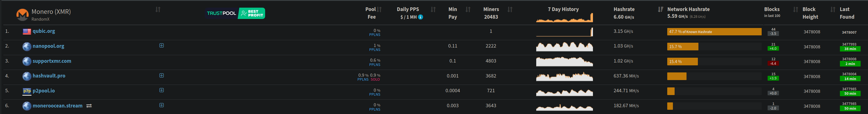
Task: Click the globe icon next to hashvault.pro
Action: pyautogui.click(x=27, y=76)
